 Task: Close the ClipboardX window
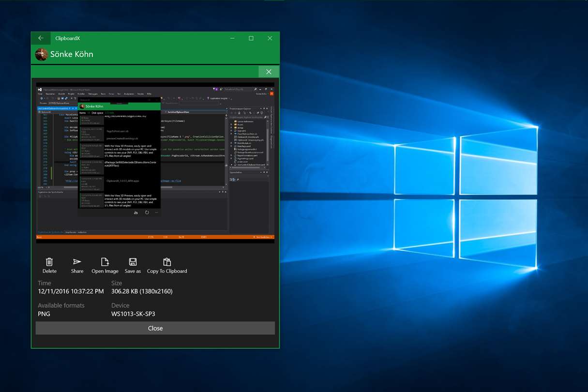[x=270, y=38]
